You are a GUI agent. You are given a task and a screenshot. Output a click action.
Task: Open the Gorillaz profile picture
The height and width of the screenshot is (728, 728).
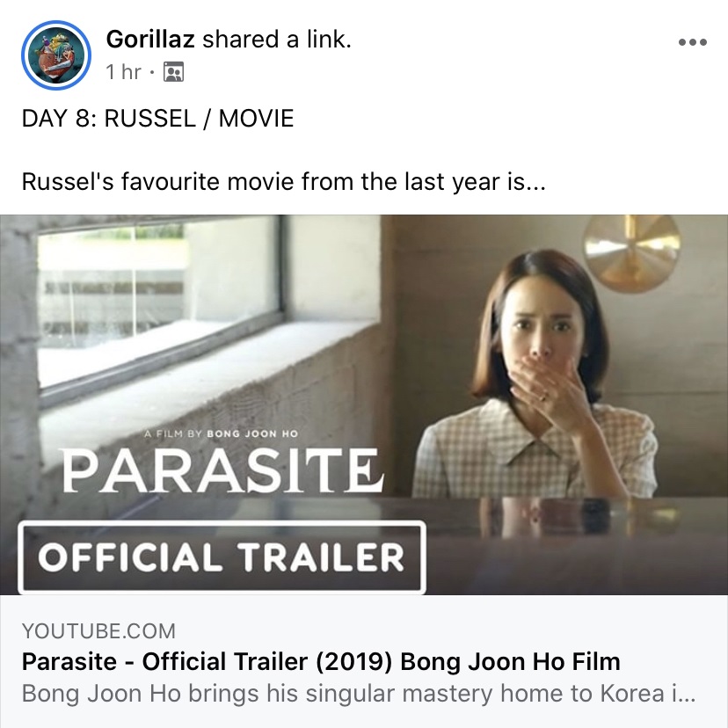pyautogui.click(x=55, y=55)
